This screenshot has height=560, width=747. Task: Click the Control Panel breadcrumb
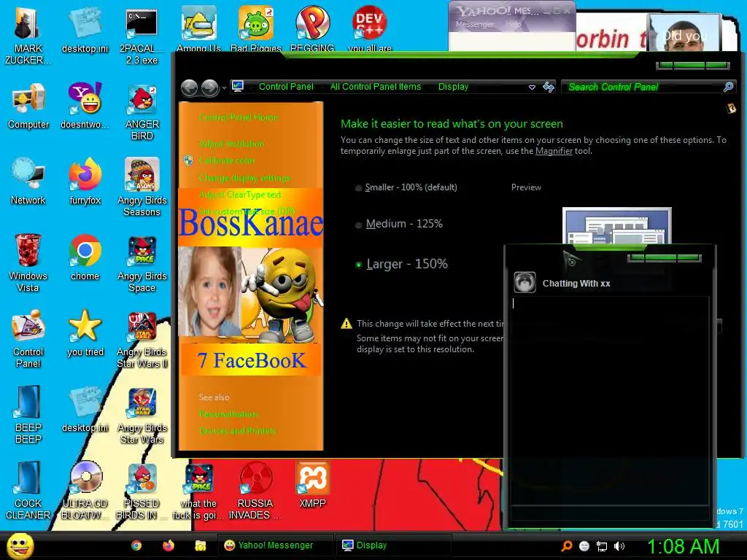286,87
